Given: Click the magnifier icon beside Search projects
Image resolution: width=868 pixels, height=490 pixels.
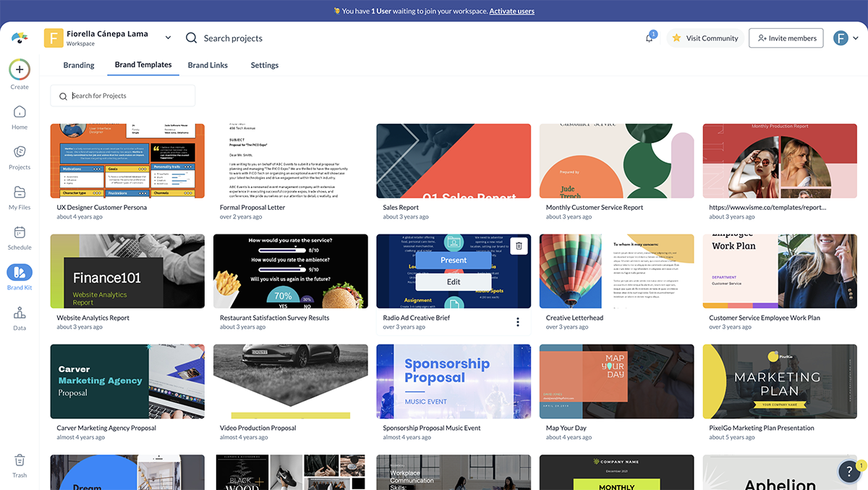Looking at the screenshot, I should click(x=191, y=38).
